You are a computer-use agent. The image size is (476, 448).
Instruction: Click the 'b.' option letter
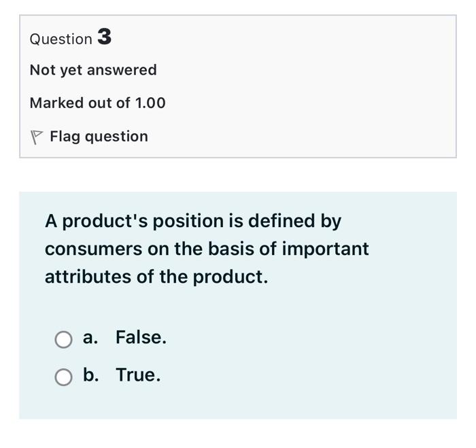pos(90,375)
